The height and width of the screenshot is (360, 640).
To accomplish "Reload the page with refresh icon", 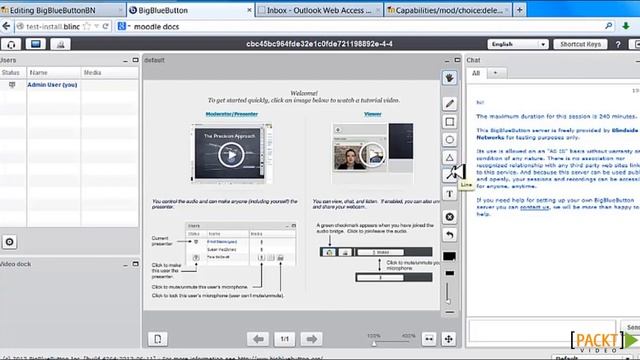I will (x=106, y=26).
